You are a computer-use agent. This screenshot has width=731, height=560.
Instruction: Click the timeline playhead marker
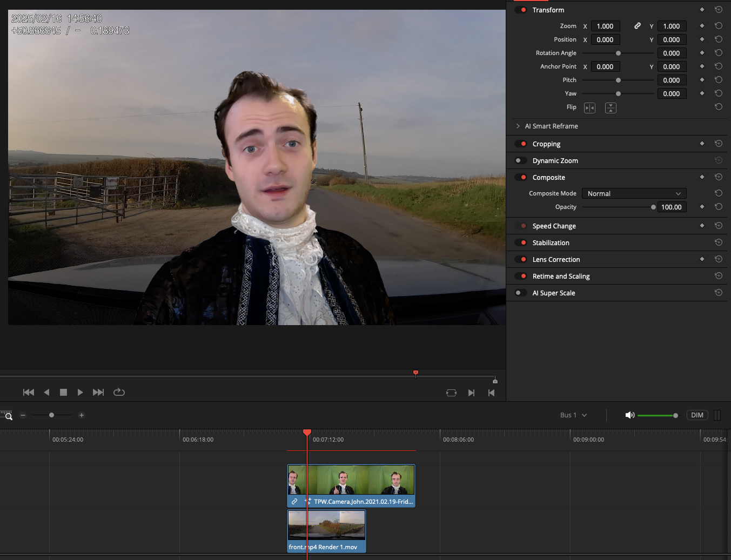(307, 433)
